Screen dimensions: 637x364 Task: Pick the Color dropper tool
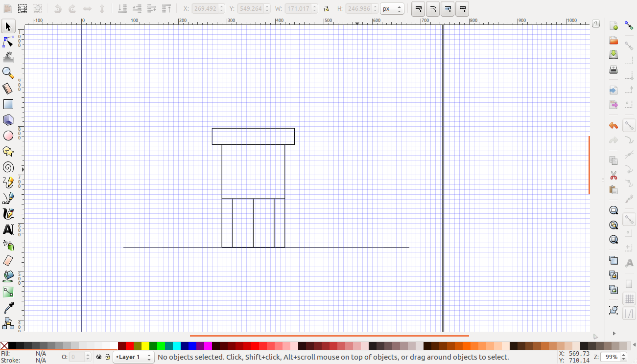tap(8, 307)
